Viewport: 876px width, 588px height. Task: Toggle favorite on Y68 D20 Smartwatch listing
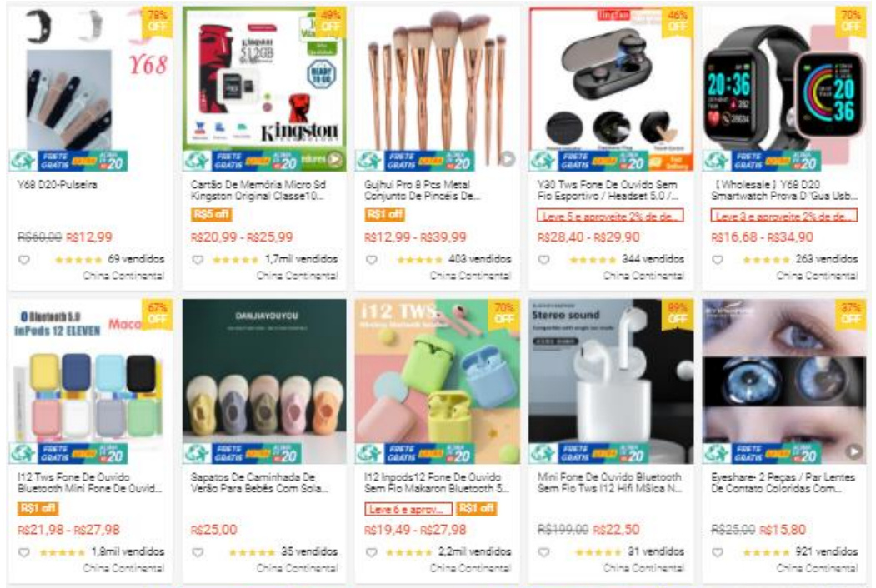tap(718, 260)
